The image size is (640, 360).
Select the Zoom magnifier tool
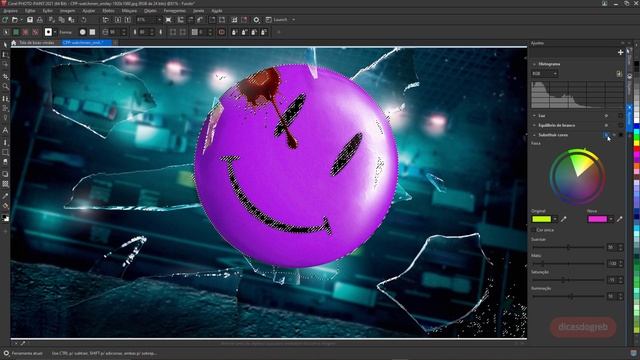click(5, 87)
